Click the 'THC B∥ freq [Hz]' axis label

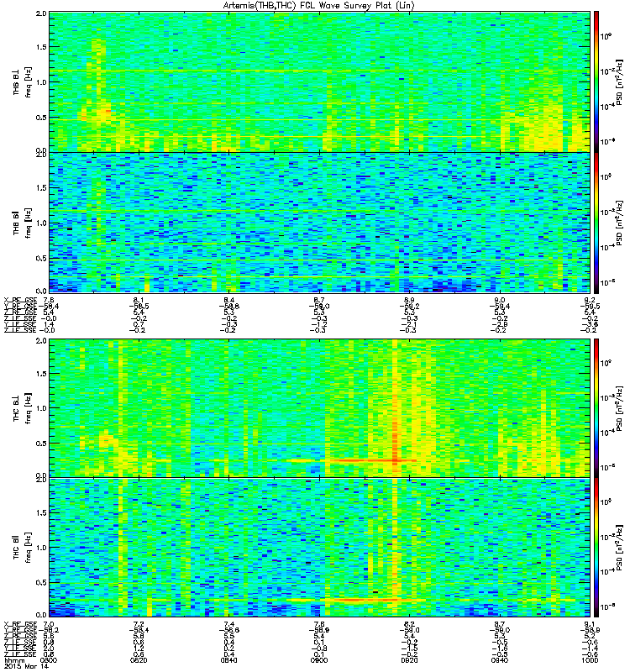click(x=22, y=548)
